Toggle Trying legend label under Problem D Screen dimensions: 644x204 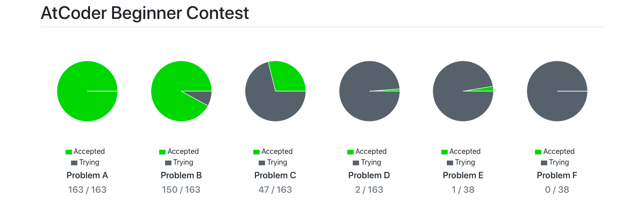coord(371,162)
